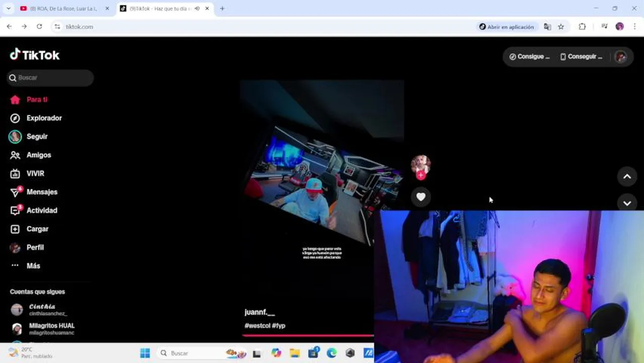
Task: Click Abrir en aplicación in address bar
Action: [506, 27]
